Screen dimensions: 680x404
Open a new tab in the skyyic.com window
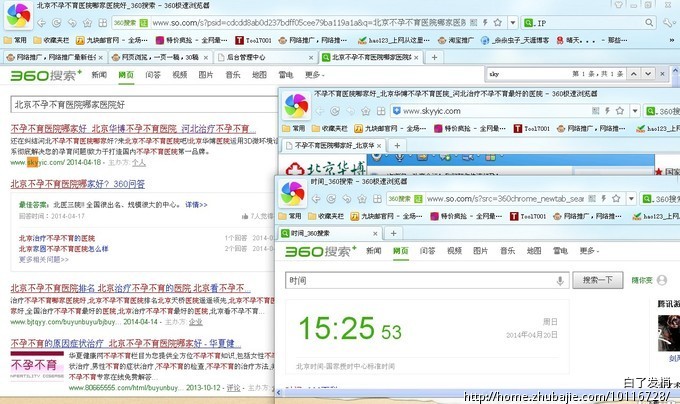coord(397,146)
